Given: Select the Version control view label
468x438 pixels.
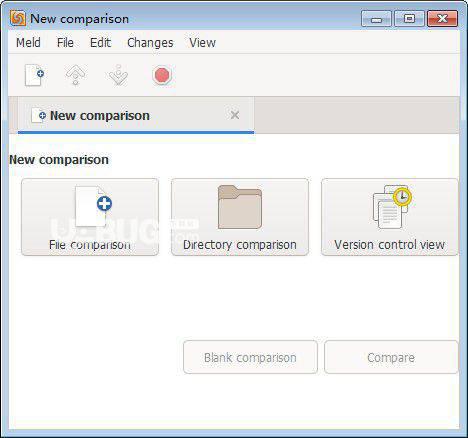Looking at the screenshot, I should 389,245.
